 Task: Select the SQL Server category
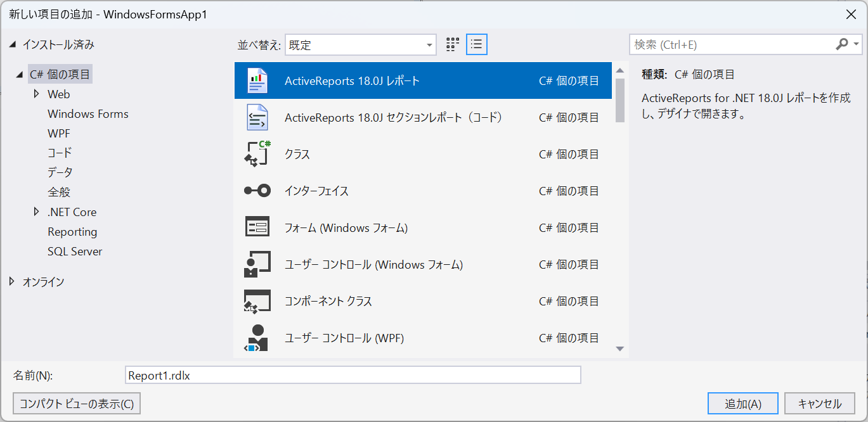tap(75, 252)
